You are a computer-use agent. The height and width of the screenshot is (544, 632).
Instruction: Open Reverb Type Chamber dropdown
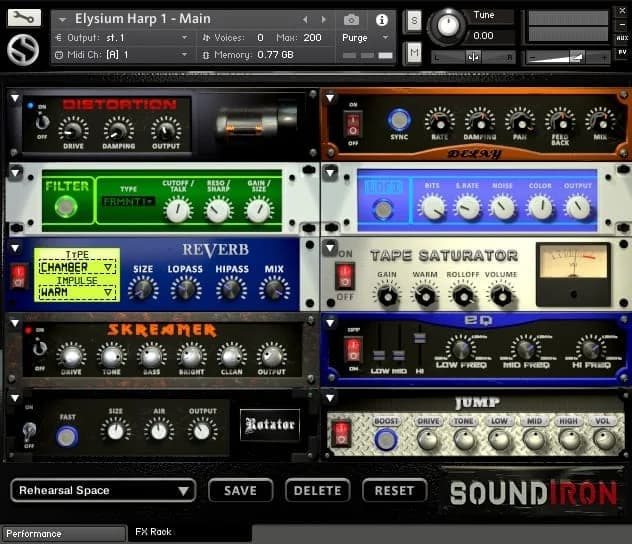[77, 267]
